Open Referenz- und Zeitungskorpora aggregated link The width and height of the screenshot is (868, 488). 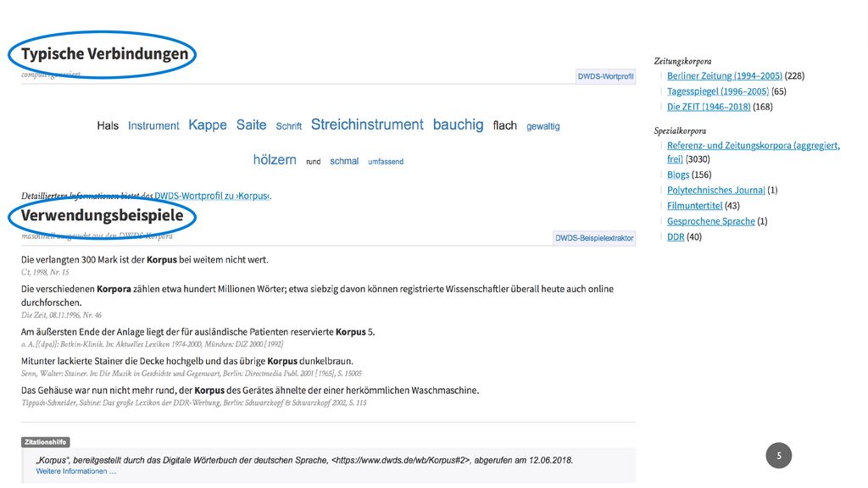[x=754, y=152]
